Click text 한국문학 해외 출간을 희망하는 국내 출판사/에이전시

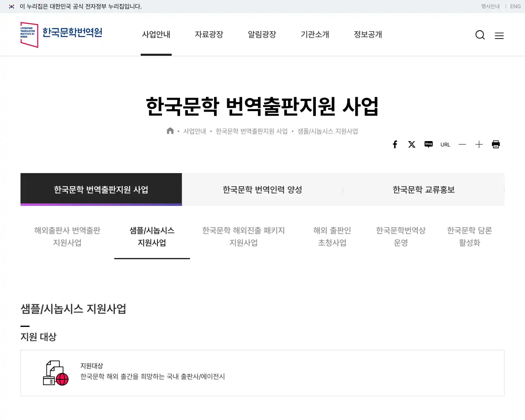pyautogui.click(x=153, y=377)
